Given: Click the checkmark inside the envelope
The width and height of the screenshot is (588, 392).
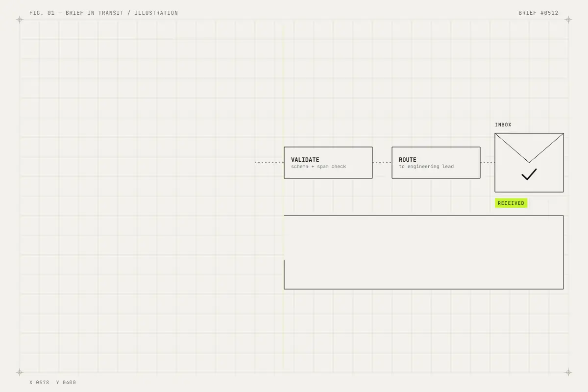Looking at the screenshot, I should point(529,174).
